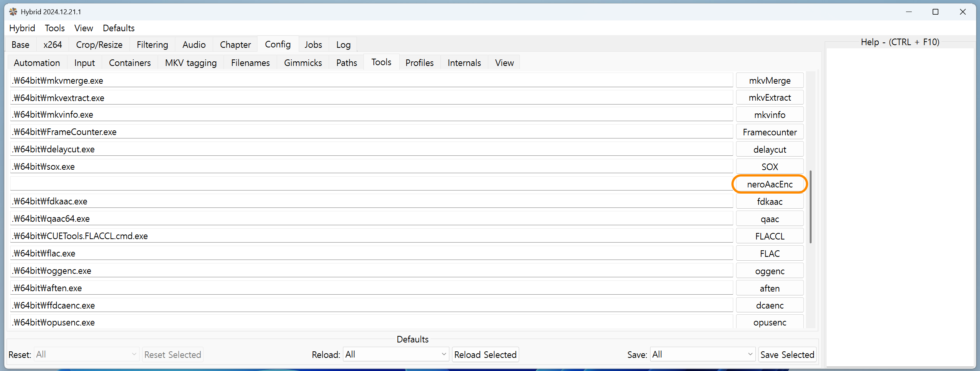Screen dimensions: 980x371
Task: Click the delaycut.exe path field
Action: click(371, 149)
